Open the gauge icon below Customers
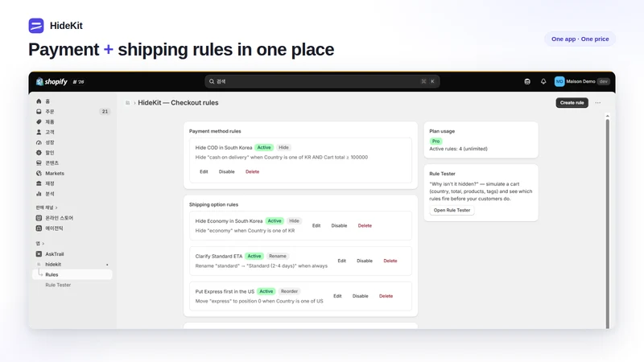644x362 pixels. (x=39, y=142)
